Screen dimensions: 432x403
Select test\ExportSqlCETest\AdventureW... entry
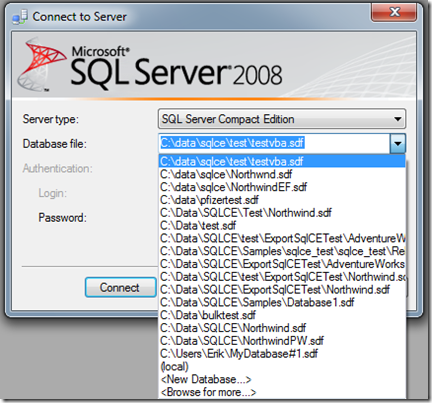[282, 238]
